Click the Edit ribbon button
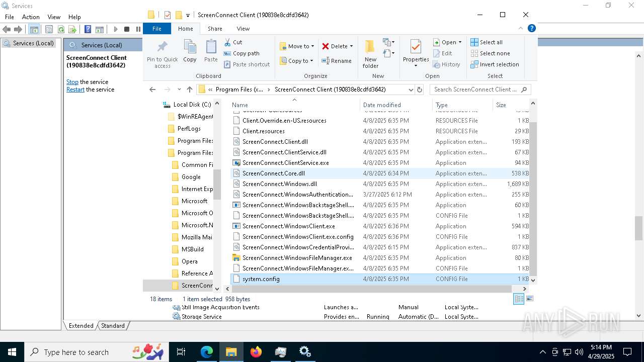The width and height of the screenshot is (644, 362). 442,53
